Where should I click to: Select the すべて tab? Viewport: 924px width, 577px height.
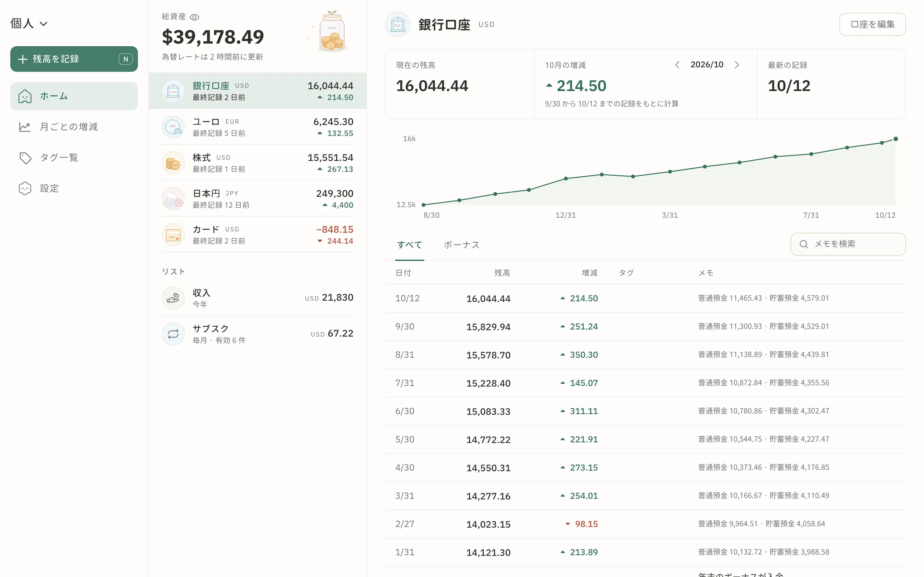pos(409,245)
